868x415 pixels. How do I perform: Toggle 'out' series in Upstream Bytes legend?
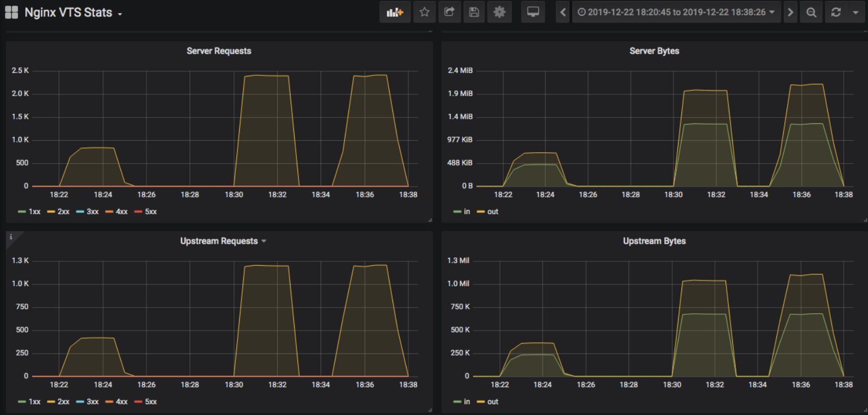[x=487, y=401]
